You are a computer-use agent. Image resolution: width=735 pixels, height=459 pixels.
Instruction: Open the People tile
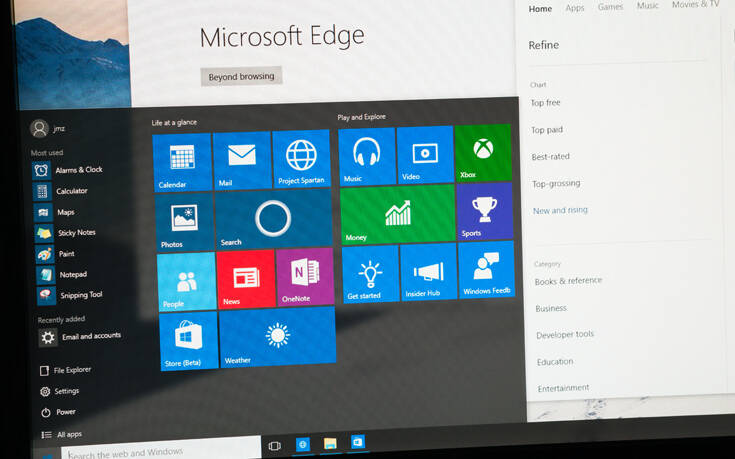pos(187,282)
